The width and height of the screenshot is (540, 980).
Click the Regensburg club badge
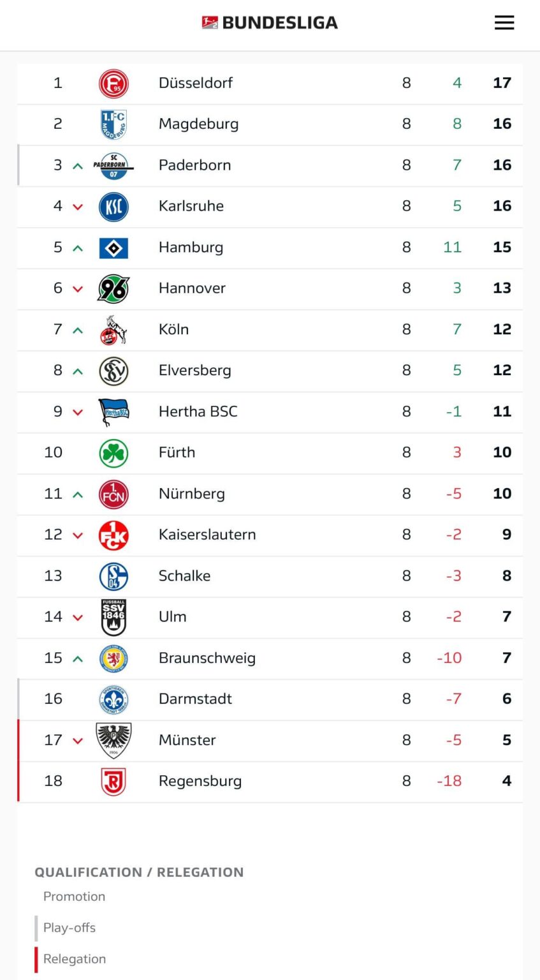tap(113, 781)
